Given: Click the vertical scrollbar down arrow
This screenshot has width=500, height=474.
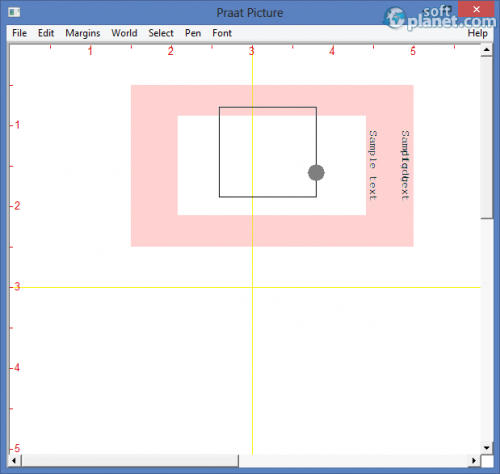Looking at the screenshot, I should tap(487, 448).
